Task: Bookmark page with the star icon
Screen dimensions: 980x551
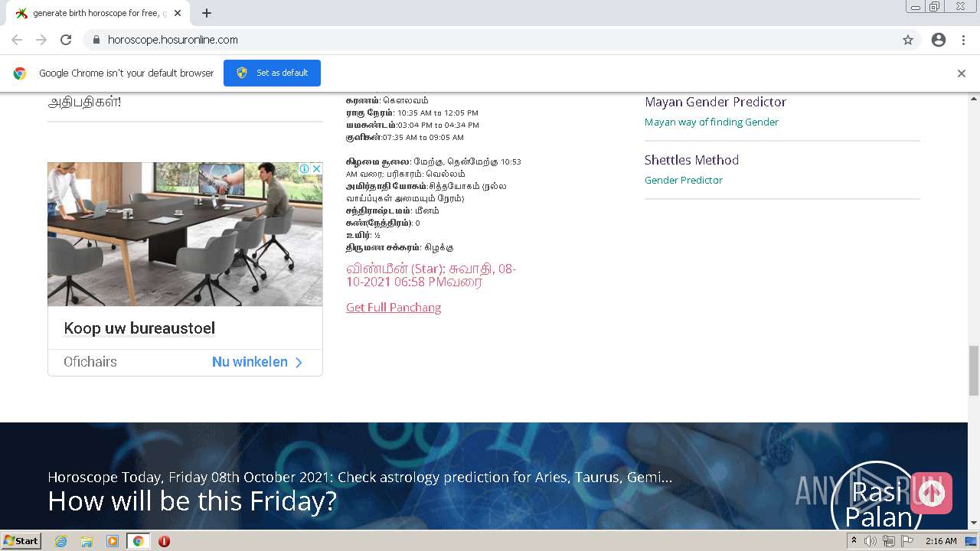Action: tap(908, 40)
